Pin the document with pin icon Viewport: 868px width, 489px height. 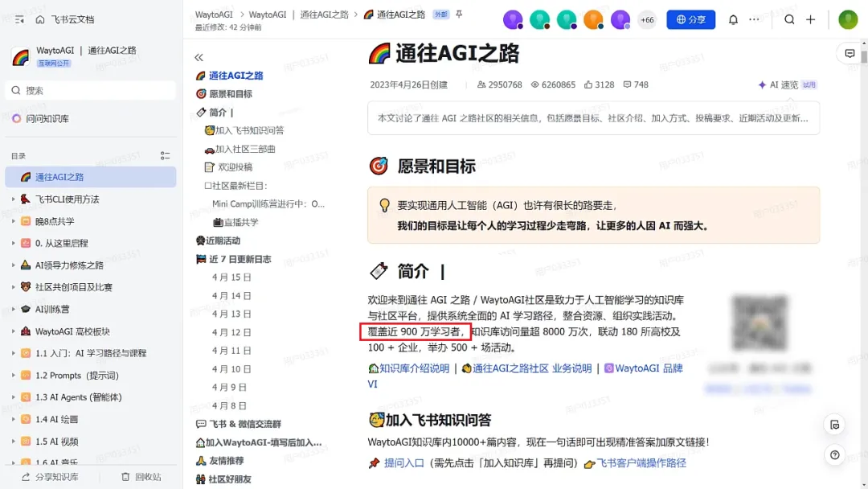pyautogui.click(x=459, y=14)
